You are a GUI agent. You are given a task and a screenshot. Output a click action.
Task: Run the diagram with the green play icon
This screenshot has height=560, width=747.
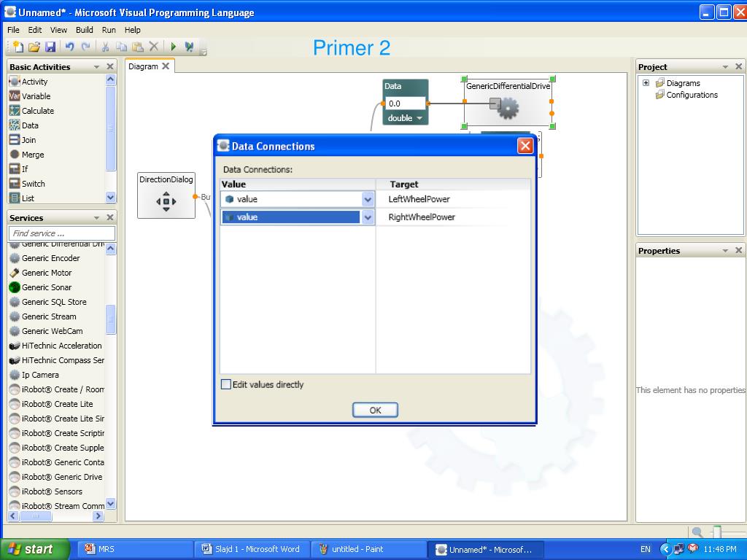tap(174, 47)
